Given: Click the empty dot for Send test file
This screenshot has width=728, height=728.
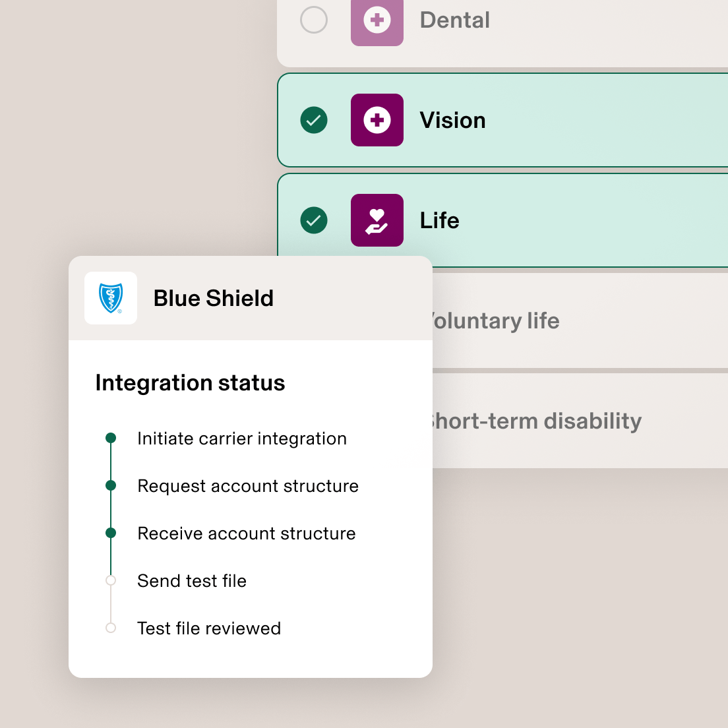Looking at the screenshot, I should coord(111,580).
